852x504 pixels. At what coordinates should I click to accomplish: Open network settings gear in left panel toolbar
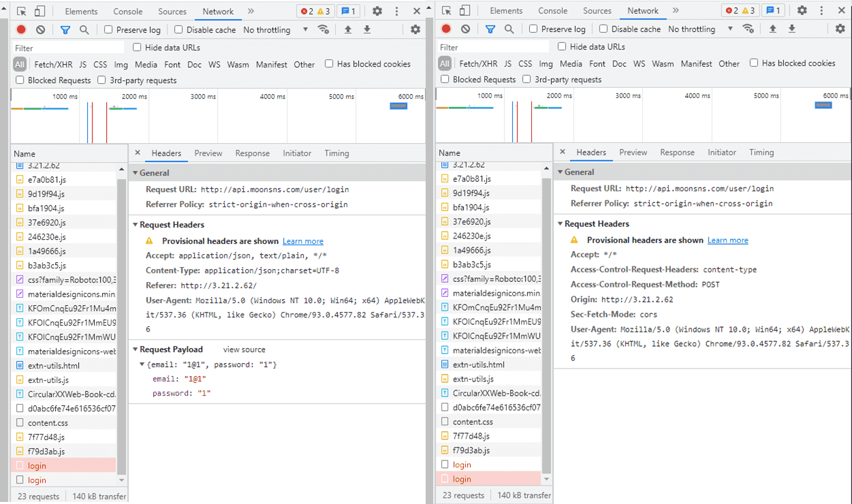415,30
